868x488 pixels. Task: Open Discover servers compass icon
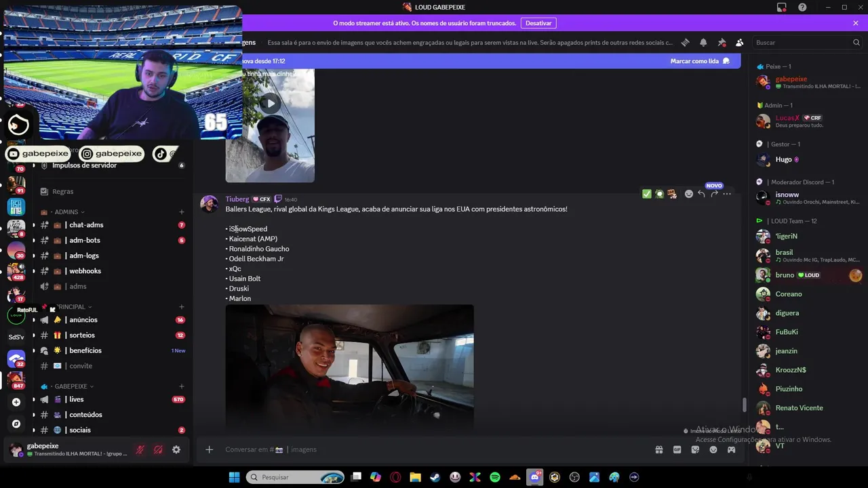coord(16,424)
